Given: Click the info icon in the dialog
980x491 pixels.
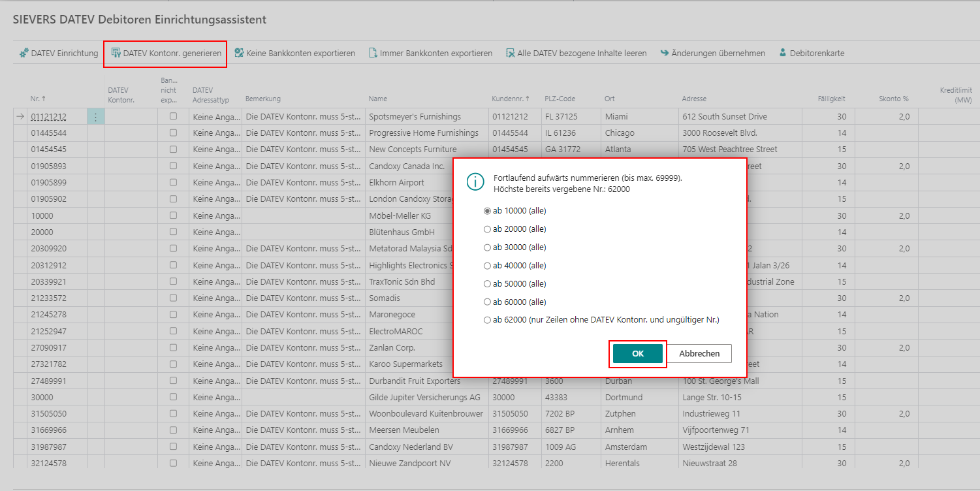Looking at the screenshot, I should pyautogui.click(x=475, y=182).
